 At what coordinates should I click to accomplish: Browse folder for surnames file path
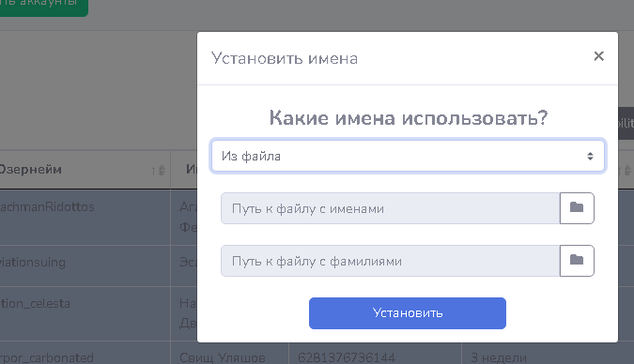[577, 261]
